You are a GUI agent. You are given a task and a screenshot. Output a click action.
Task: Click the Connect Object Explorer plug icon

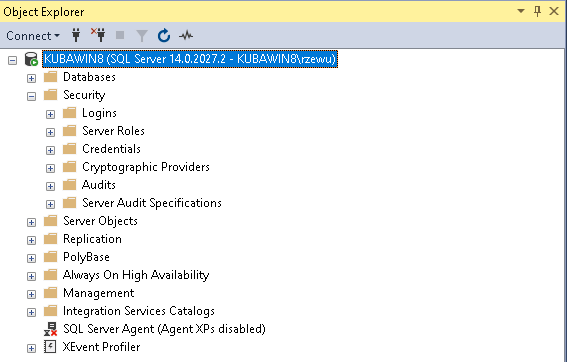(x=76, y=35)
